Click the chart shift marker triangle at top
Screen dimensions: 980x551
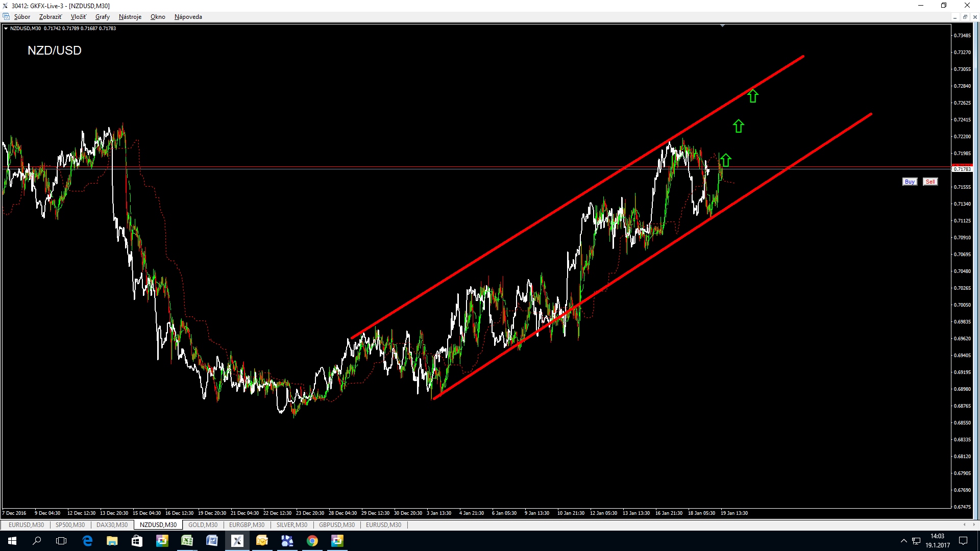(722, 26)
